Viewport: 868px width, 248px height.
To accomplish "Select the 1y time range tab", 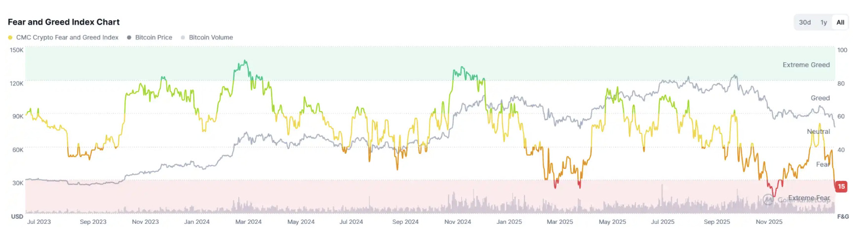I will (824, 22).
